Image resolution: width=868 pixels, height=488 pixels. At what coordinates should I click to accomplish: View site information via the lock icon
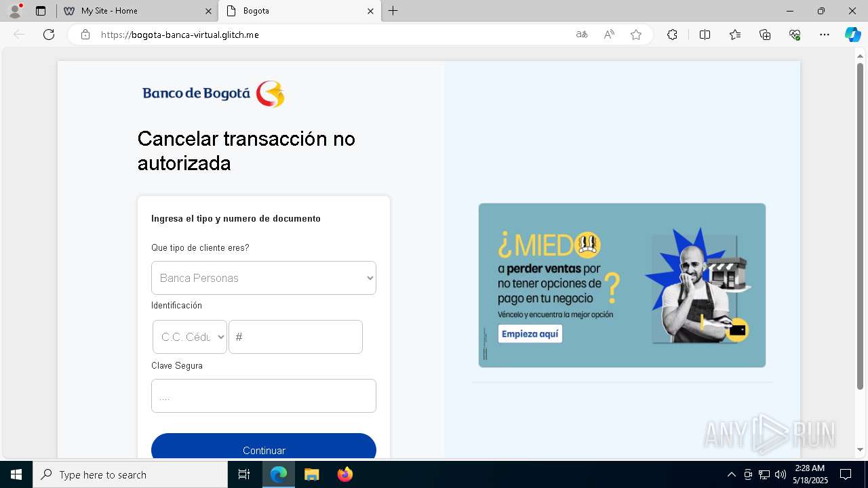[x=85, y=35]
